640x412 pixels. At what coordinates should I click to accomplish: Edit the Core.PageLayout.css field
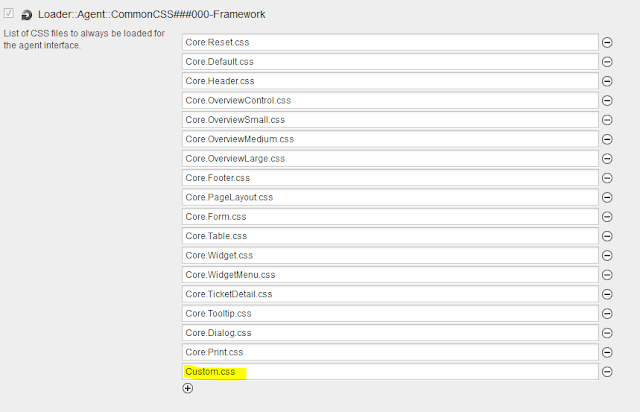pyautogui.click(x=390, y=198)
